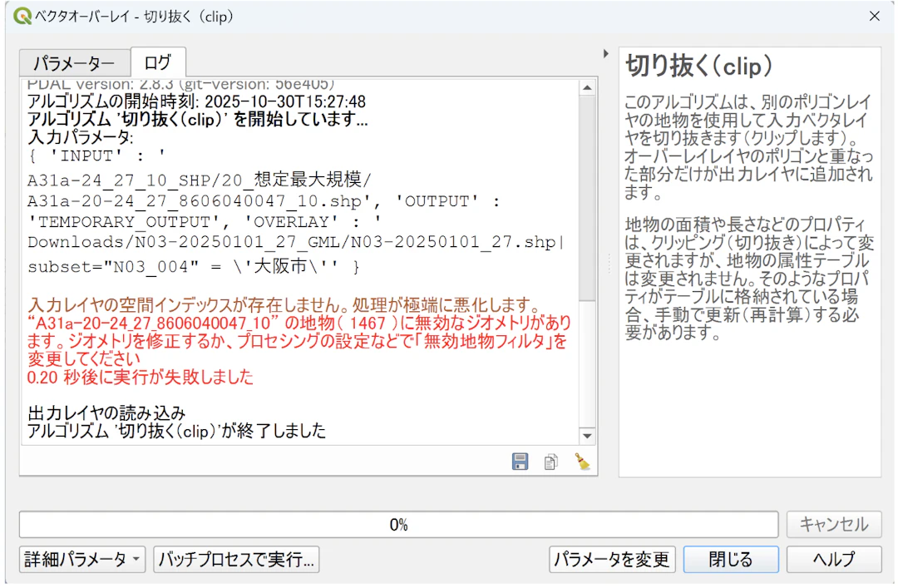Click the 0% progress bar
Screen dimensions: 898x588
(398, 525)
